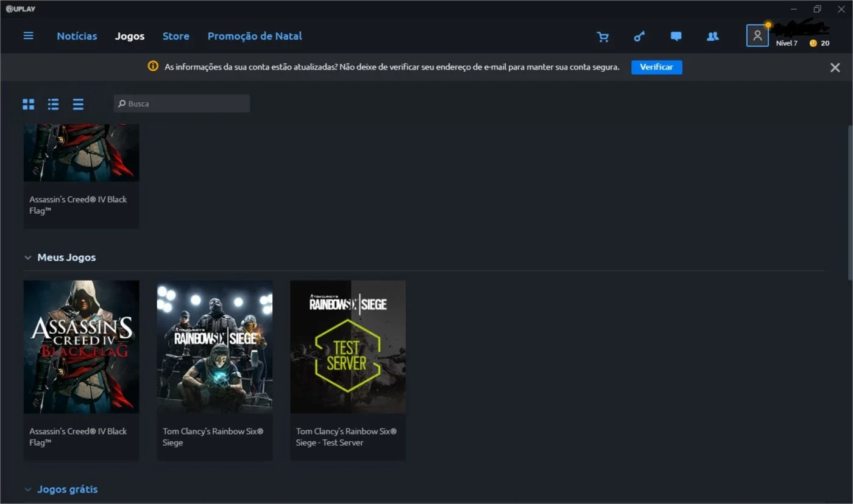Screen dimensions: 853x504
Task: Dismiss the account verification banner
Action: coord(835,68)
